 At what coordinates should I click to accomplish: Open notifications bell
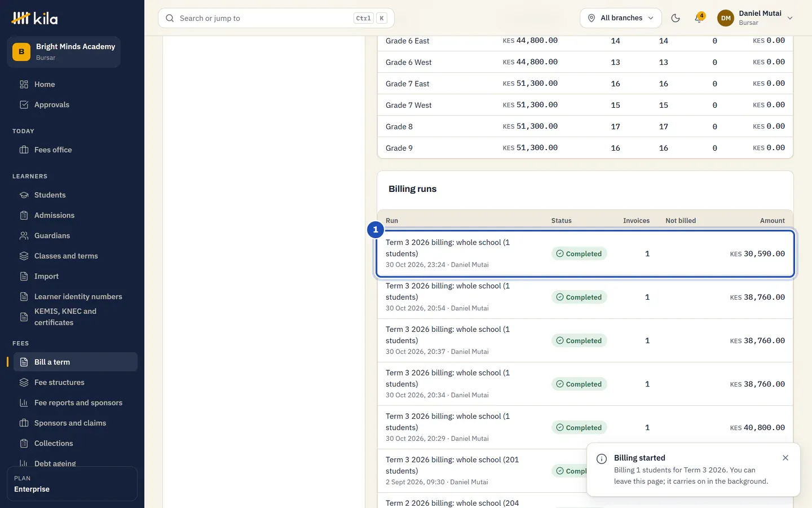coord(699,18)
